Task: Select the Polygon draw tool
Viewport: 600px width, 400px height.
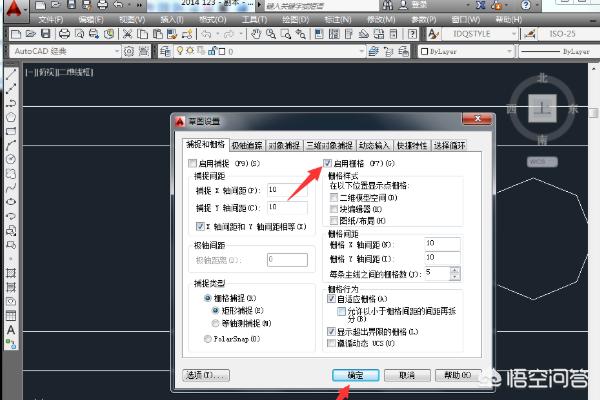Action: (9, 116)
